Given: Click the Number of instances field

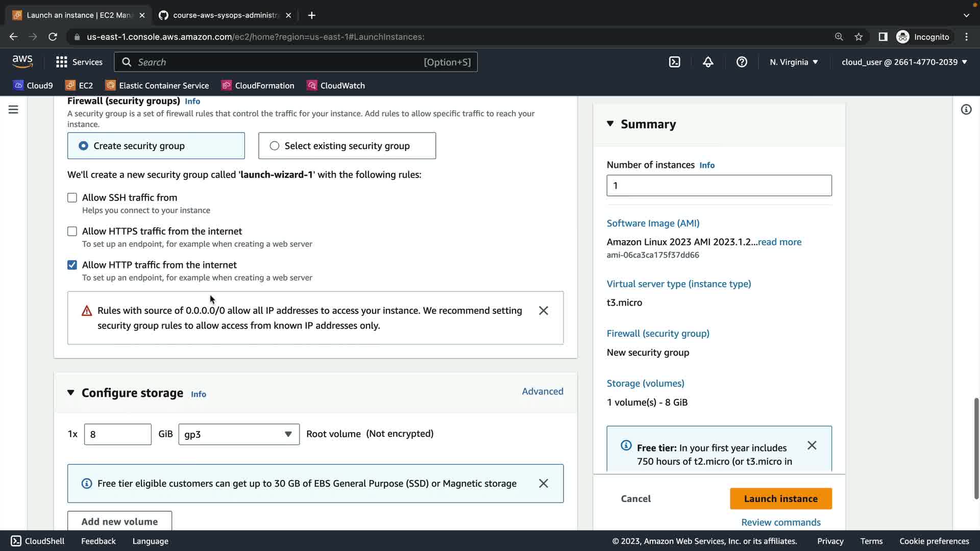Looking at the screenshot, I should click(x=719, y=186).
